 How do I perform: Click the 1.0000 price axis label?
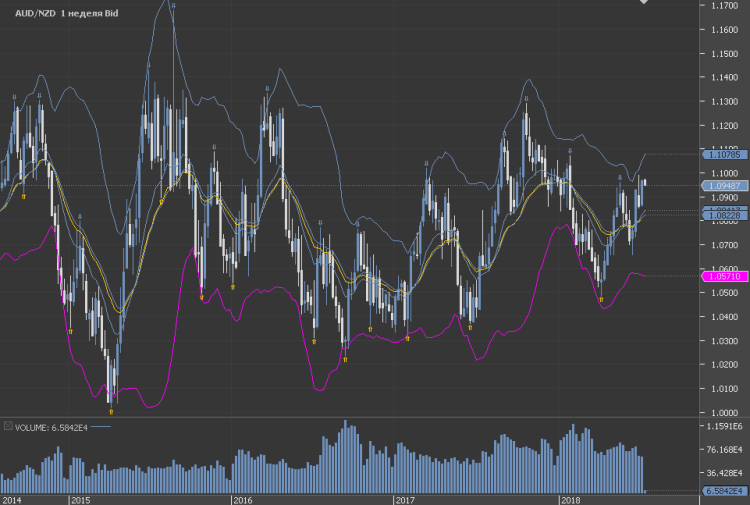pos(725,413)
